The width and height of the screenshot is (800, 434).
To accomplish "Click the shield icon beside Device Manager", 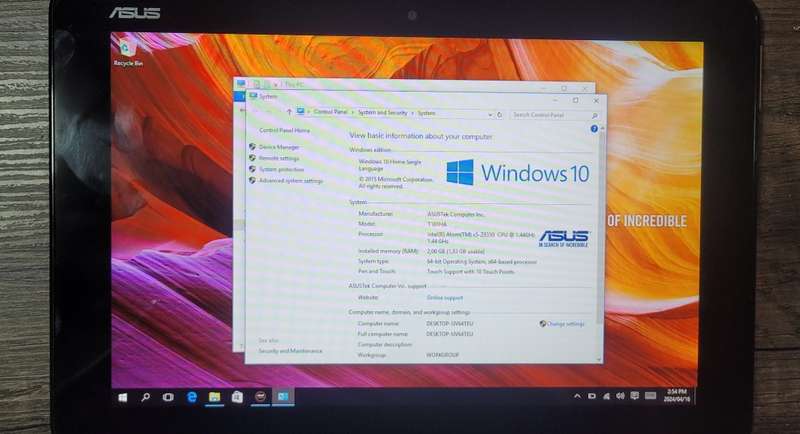I will (x=252, y=146).
